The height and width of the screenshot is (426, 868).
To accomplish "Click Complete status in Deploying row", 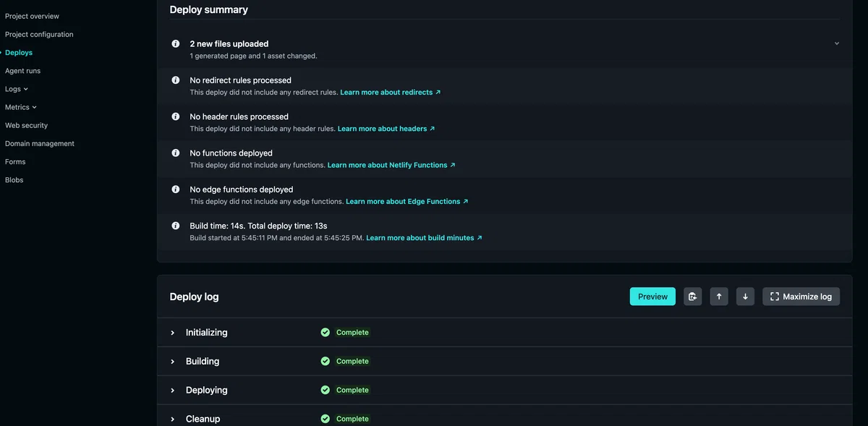I will [352, 390].
